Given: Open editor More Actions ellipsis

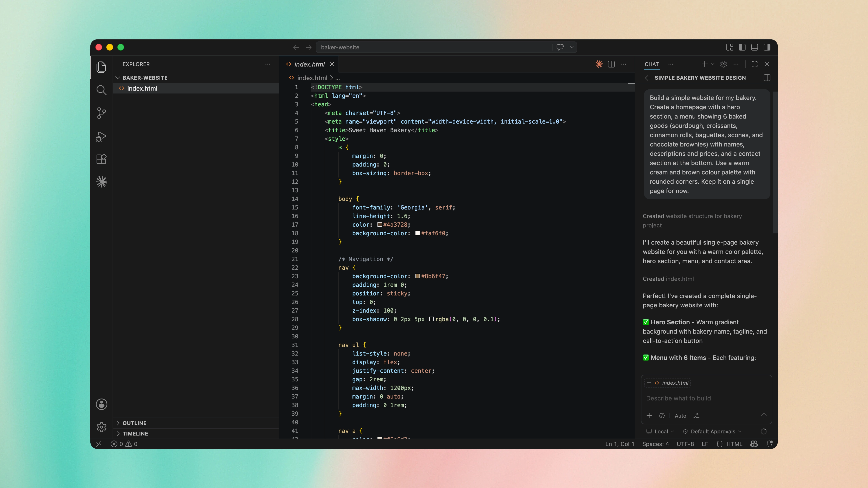Looking at the screenshot, I should tap(624, 64).
